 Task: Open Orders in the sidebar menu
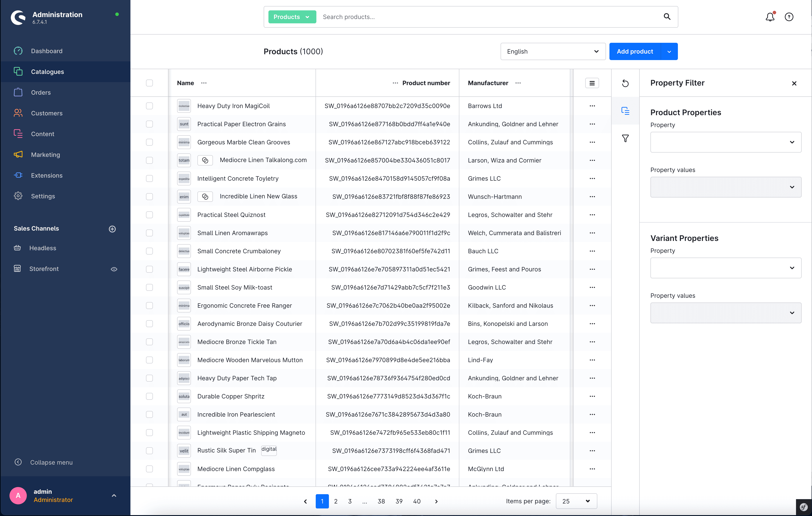point(41,92)
